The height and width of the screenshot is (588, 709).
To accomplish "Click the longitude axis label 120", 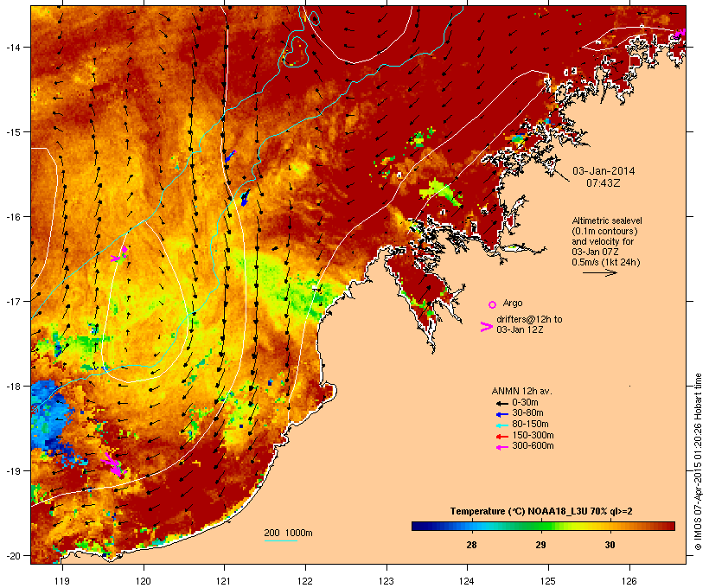I will click(x=144, y=581).
